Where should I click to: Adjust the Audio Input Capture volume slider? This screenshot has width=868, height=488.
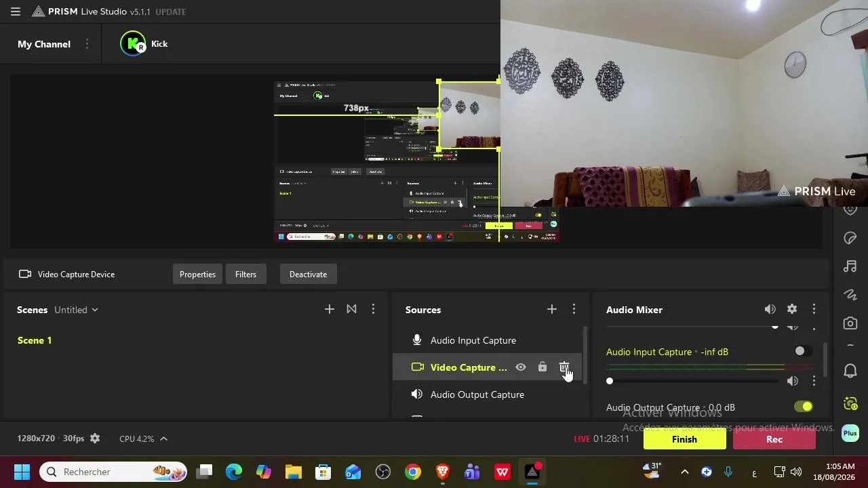(x=692, y=381)
